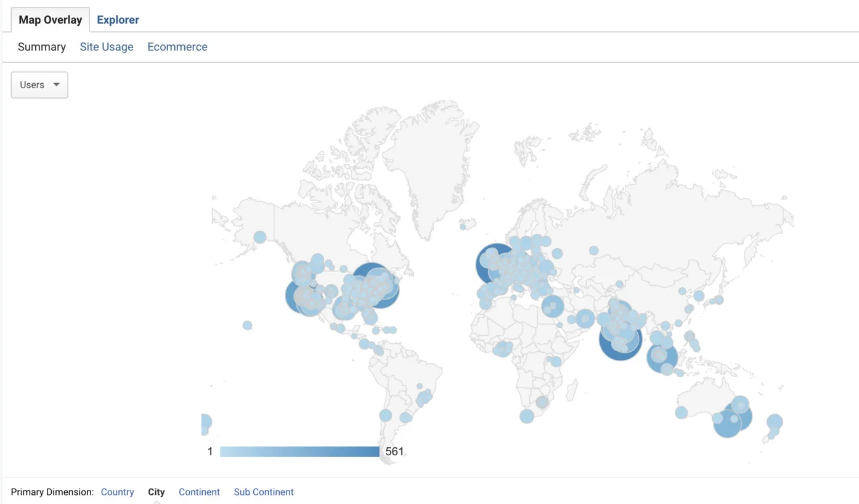Click the large bubble over New Zealand
The width and height of the screenshot is (859, 504).
[775, 422]
